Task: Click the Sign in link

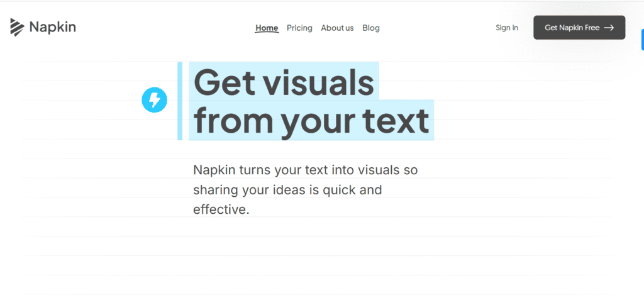Action: pyautogui.click(x=507, y=28)
